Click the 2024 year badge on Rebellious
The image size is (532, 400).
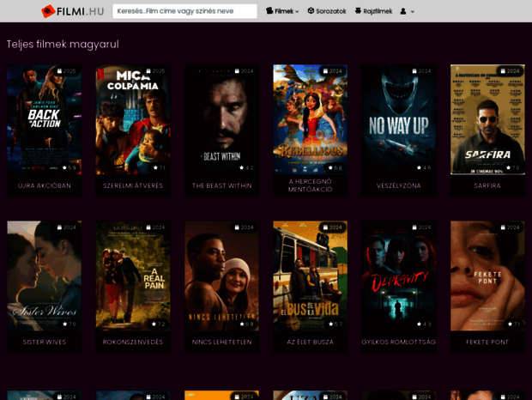[x=333, y=71]
